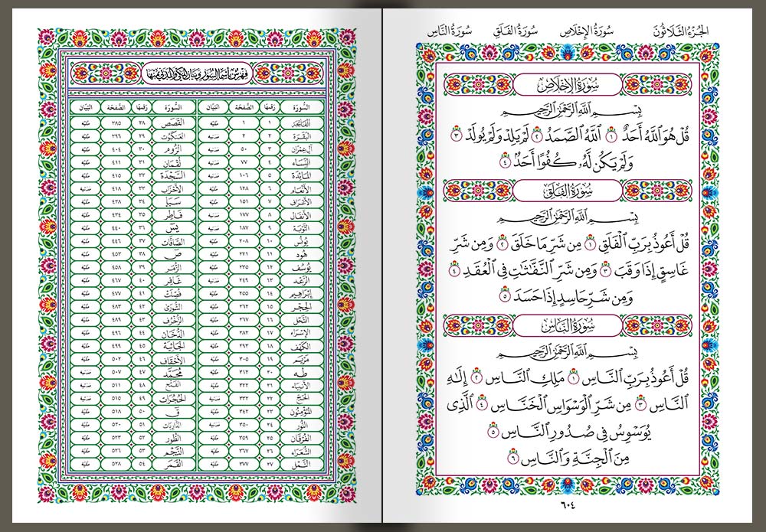The height and width of the screenshot is (532, 766).
Task: Click index entry الصافات
Action: click(x=173, y=242)
